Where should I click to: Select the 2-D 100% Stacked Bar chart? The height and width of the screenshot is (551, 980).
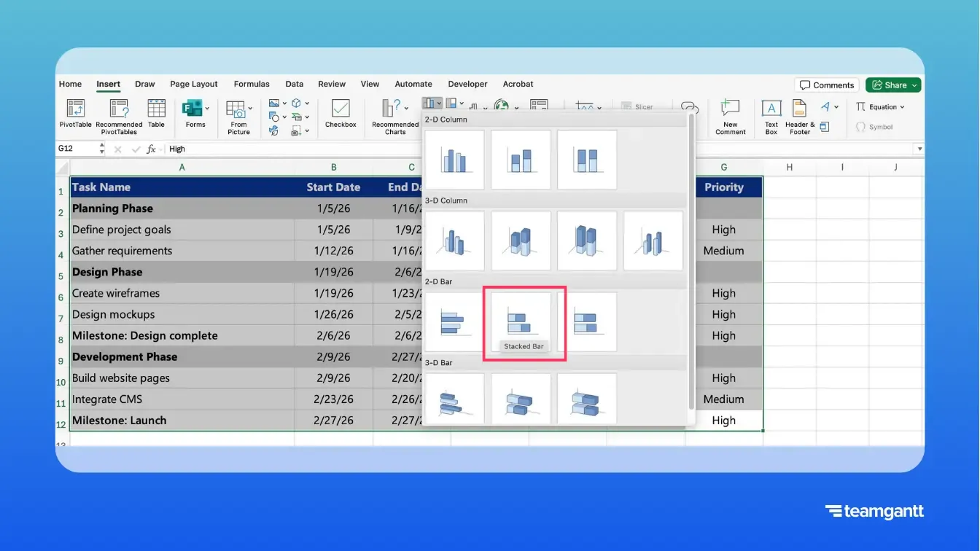click(587, 322)
